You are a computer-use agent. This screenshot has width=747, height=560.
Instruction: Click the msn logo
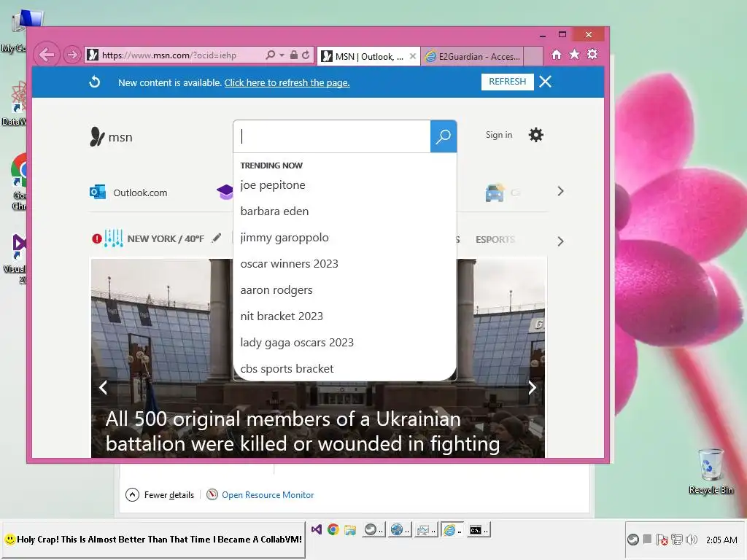pos(111,136)
